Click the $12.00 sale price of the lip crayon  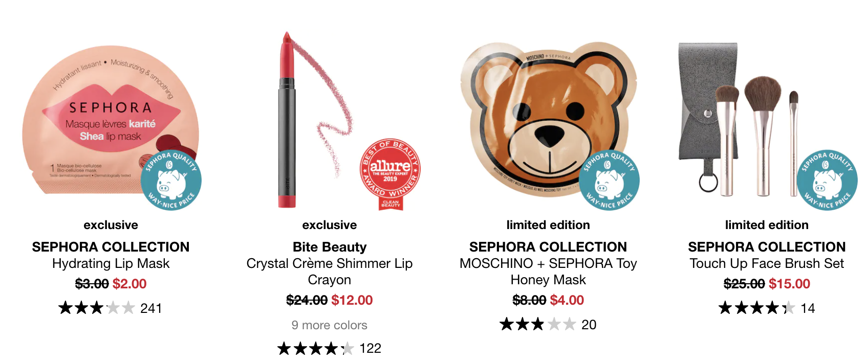(x=352, y=300)
